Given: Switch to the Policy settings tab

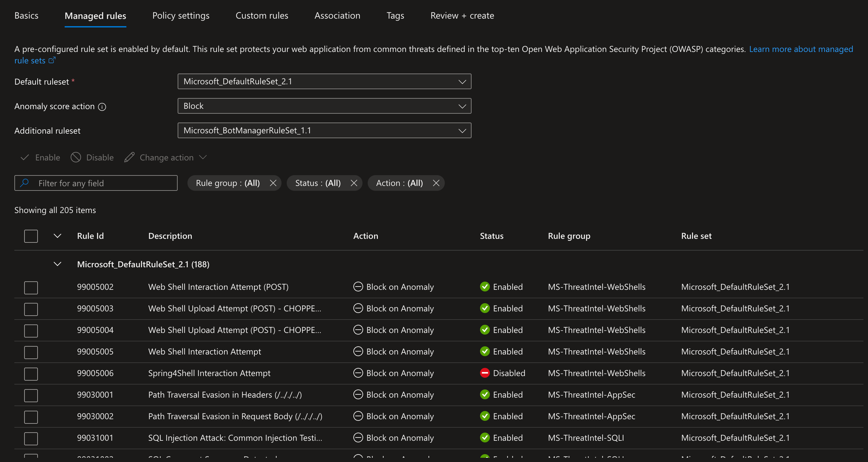Looking at the screenshot, I should pos(181,15).
